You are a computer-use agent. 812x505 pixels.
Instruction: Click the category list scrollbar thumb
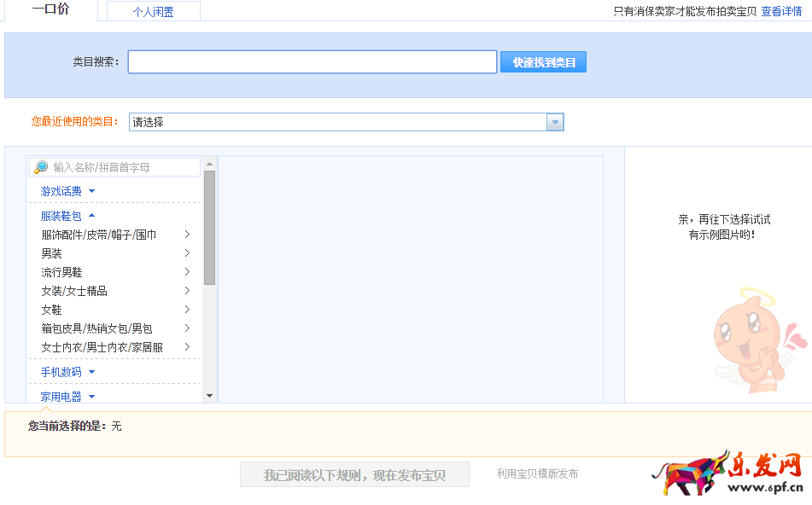pos(209,227)
